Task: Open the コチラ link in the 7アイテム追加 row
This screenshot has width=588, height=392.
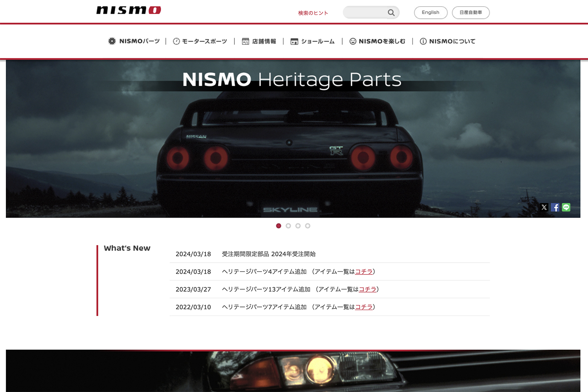Action: (364, 307)
